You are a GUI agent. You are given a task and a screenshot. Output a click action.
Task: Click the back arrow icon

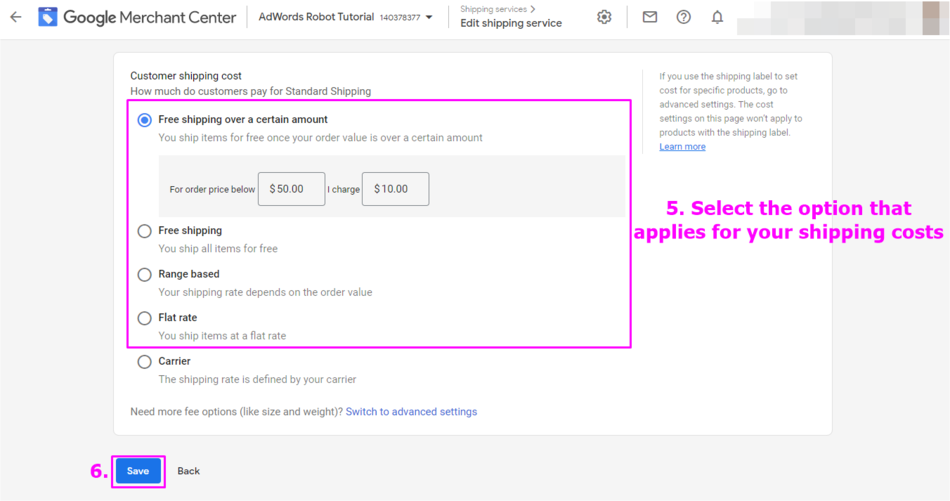point(16,17)
